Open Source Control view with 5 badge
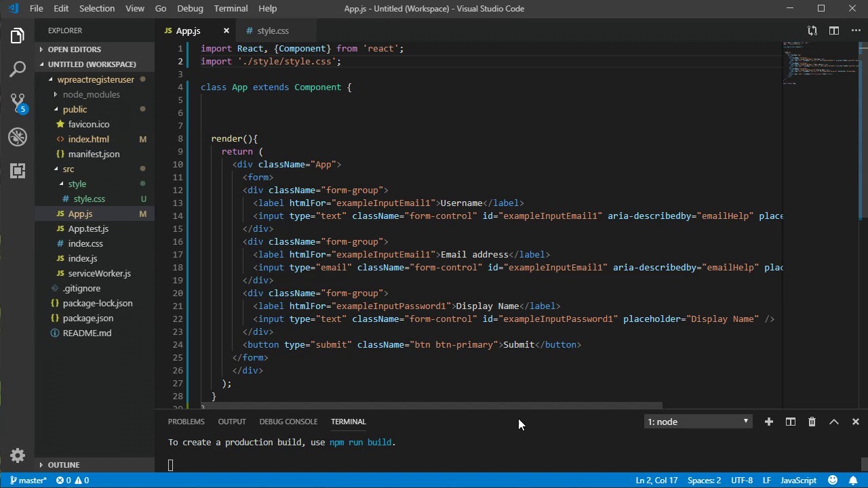This screenshot has width=868, height=488. click(x=18, y=103)
